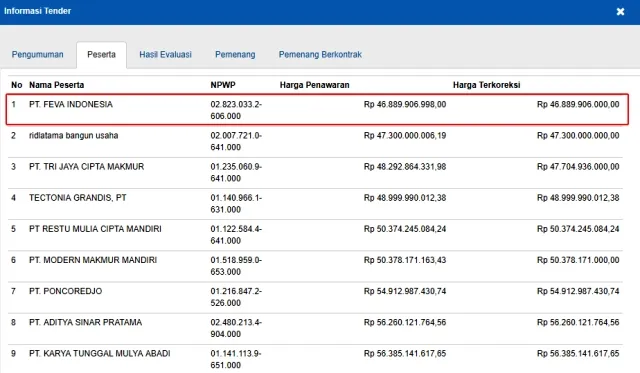Click the Harga Terkoreksi column header

(487, 85)
